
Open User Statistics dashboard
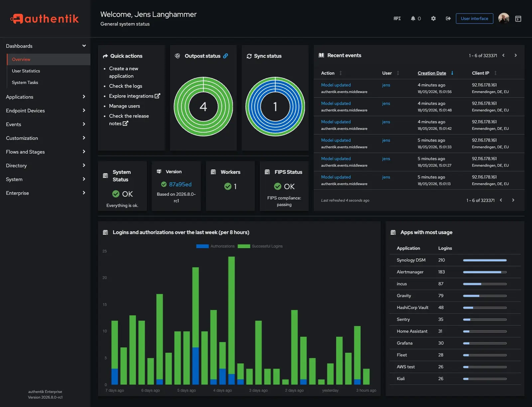49,71
